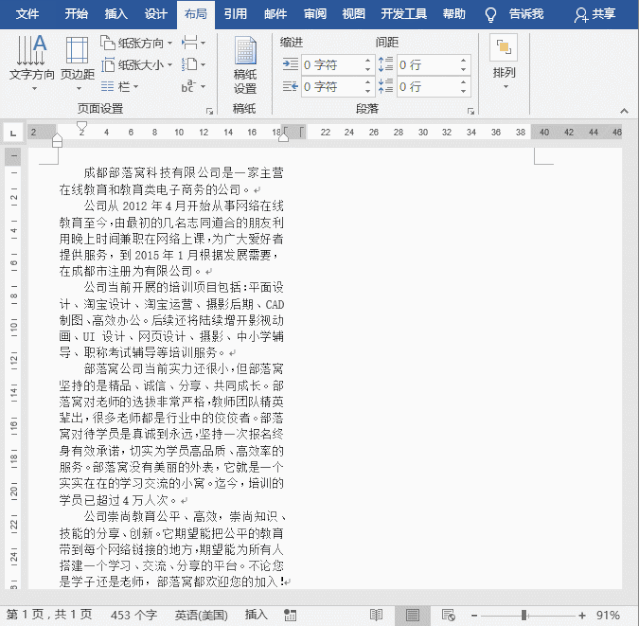Click the 共享 share button
Screen dimensions: 639x626
595,15
